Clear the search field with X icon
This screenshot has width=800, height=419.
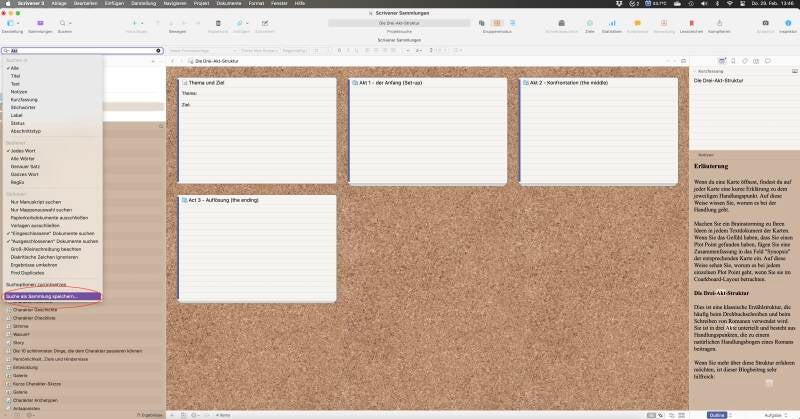(158, 51)
